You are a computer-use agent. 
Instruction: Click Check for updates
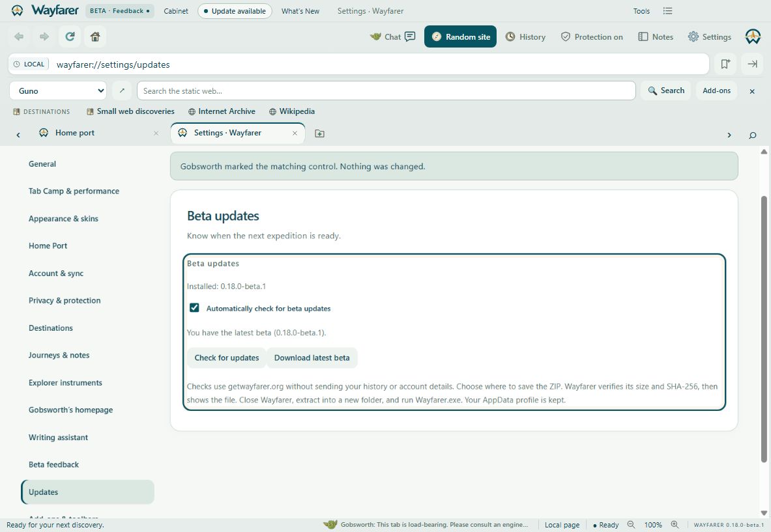click(227, 357)
